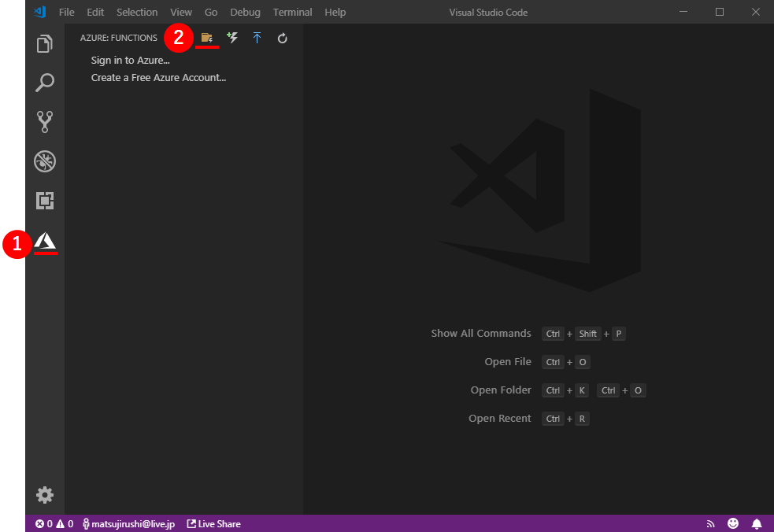Viewport: 774px width, 532px height.
Task: Open the notifications bell
Action: pyautogui.click(x=756, y=523)
